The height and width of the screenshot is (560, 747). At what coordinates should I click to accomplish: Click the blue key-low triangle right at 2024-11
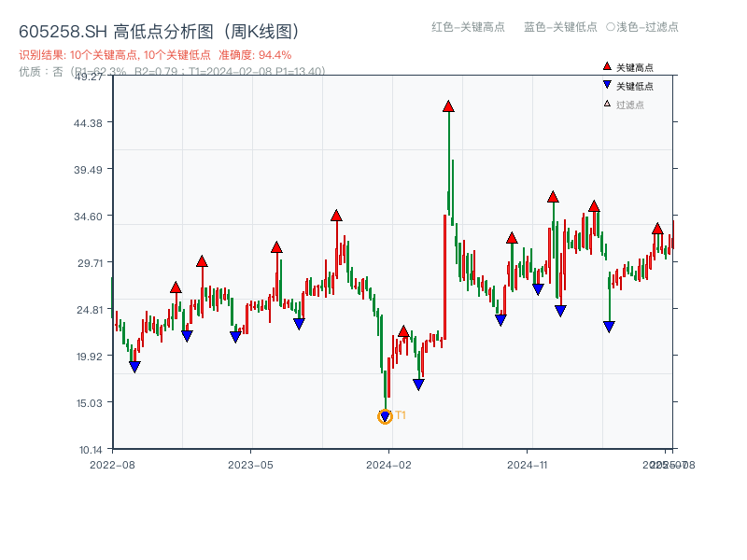point(538,289)
